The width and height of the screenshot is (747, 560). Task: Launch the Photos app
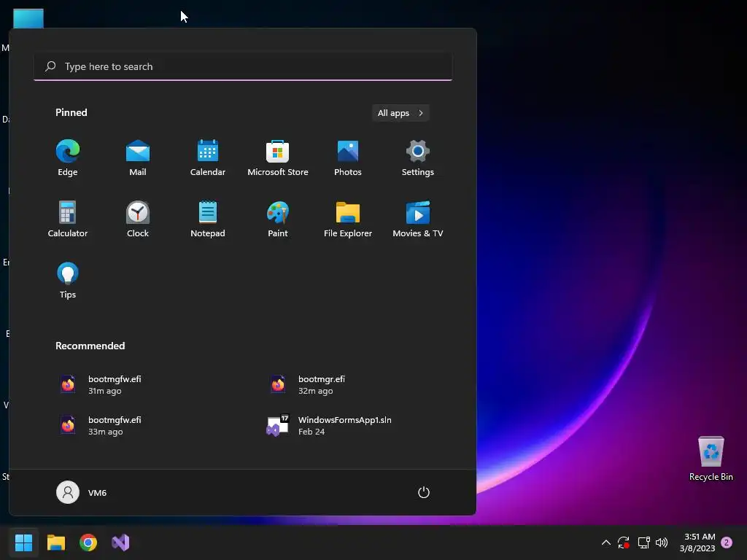[348, 158]
